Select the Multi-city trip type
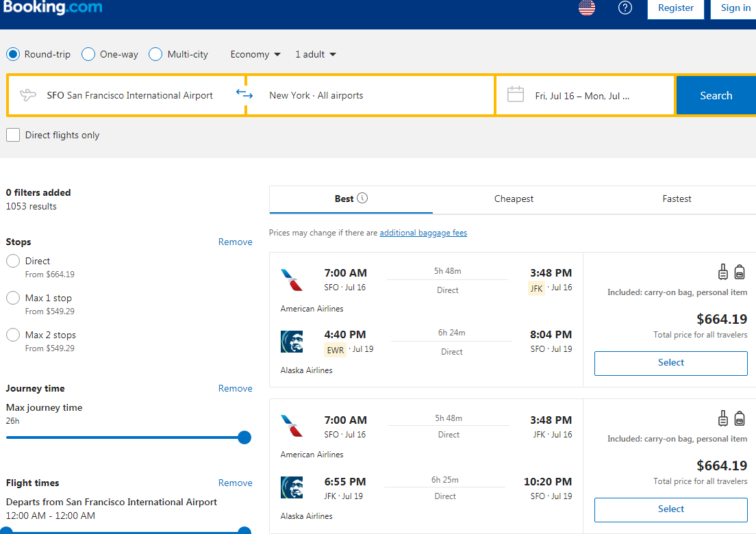Viewport: 756px width, 534px height. pyautogui.click(x=155, y=53)
